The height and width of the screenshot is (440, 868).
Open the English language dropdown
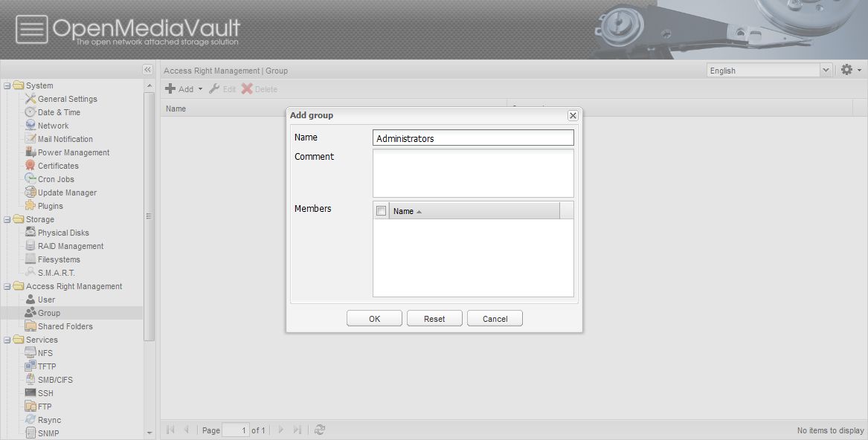click(826, 71)
